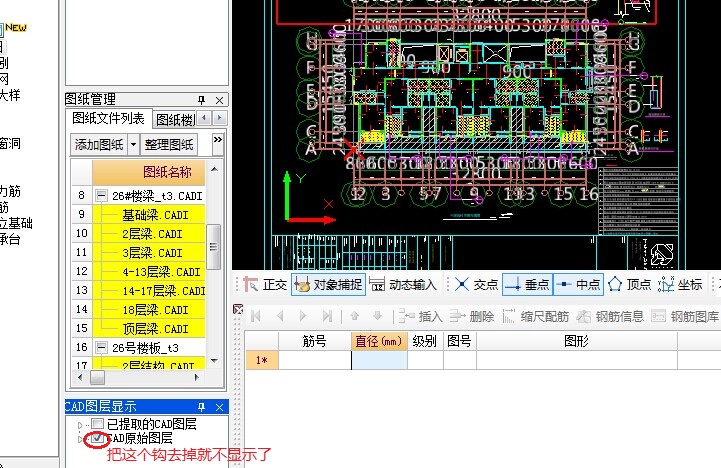Collapse the 26#楼梁_t3.CADI tree node
Image resolution: width=721 pixels, height=468 pixels.
(101, 196)
